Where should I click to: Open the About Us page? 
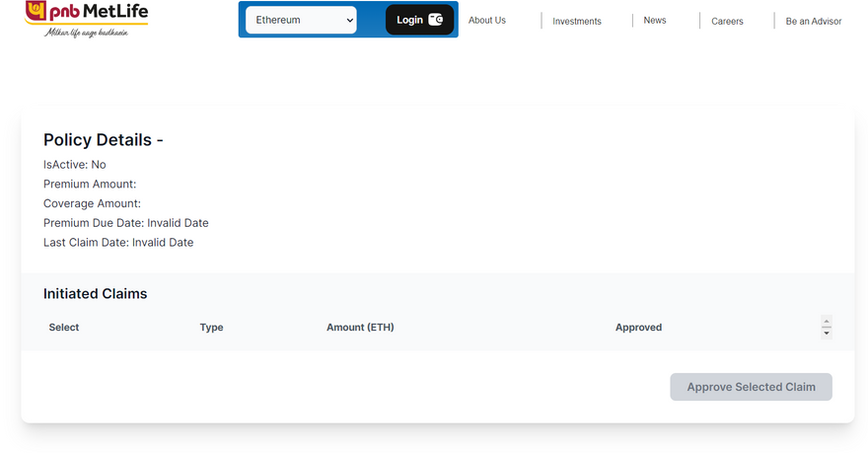pyautogui.click(x=486, y=20)
